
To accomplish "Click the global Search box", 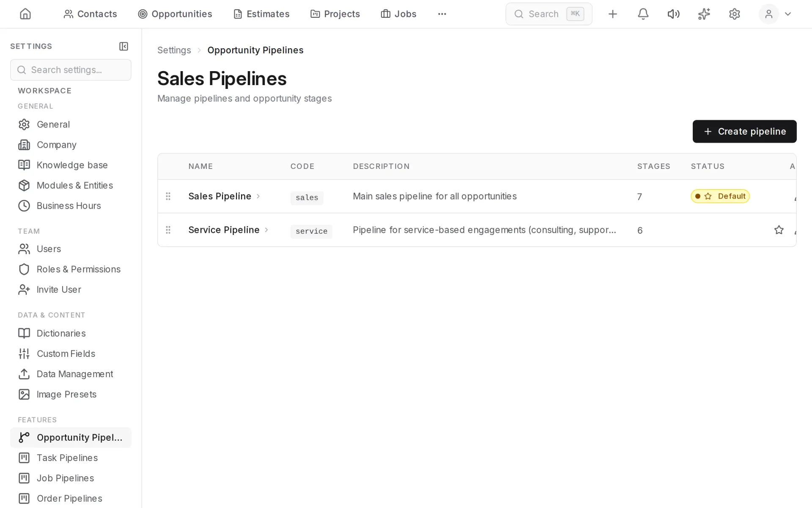I will pos(549,14).
